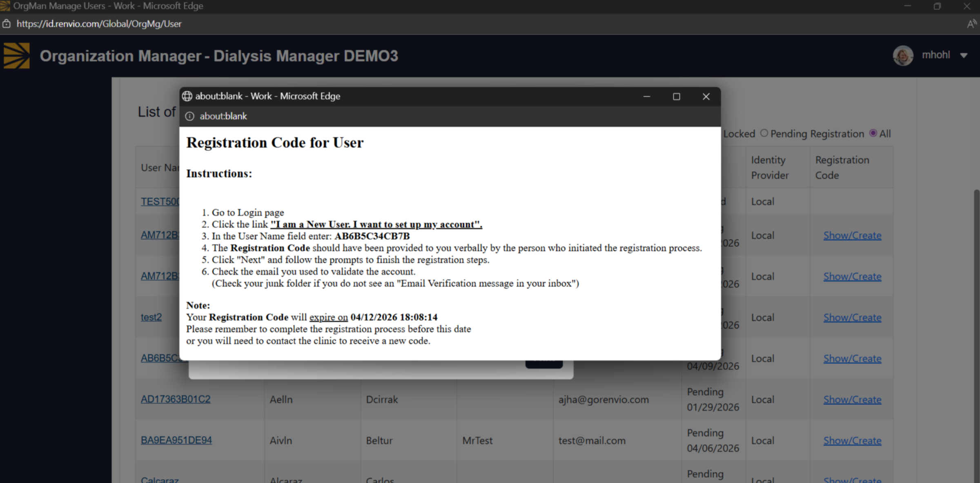Viewport: 980px width, 483px height.
Task: Click the expiration date 04/12/2026 18:08:14
Action: [x=394, y=317]
